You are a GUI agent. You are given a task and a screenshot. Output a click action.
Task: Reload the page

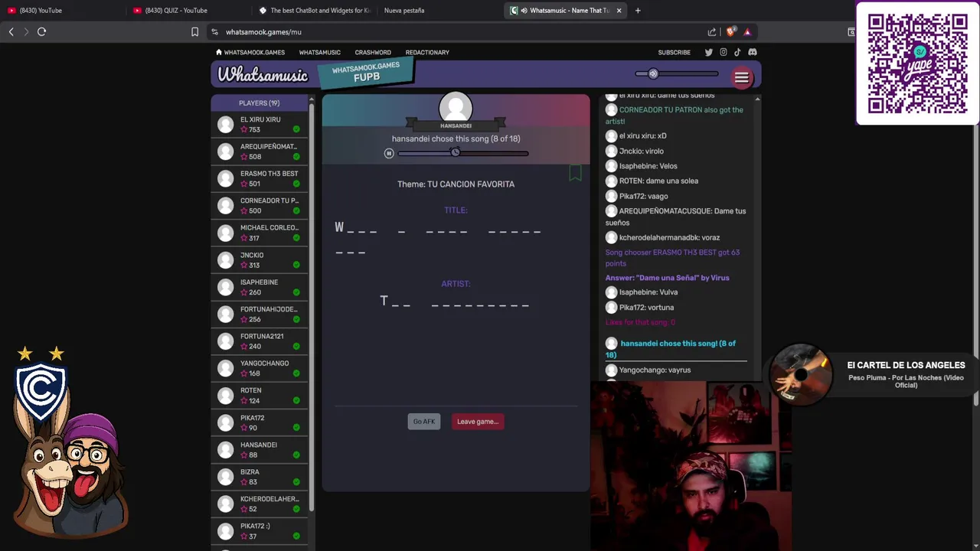tap(42, 32)
